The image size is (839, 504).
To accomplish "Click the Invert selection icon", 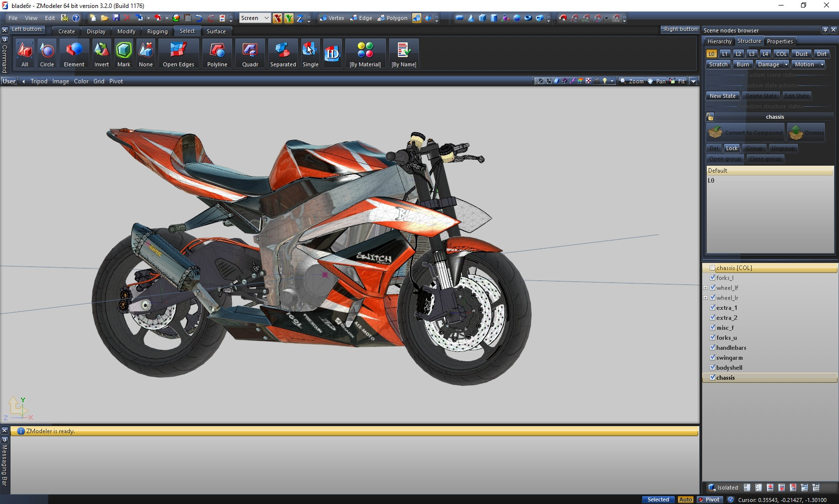I will pyautogui.click(x=101, y=53).
